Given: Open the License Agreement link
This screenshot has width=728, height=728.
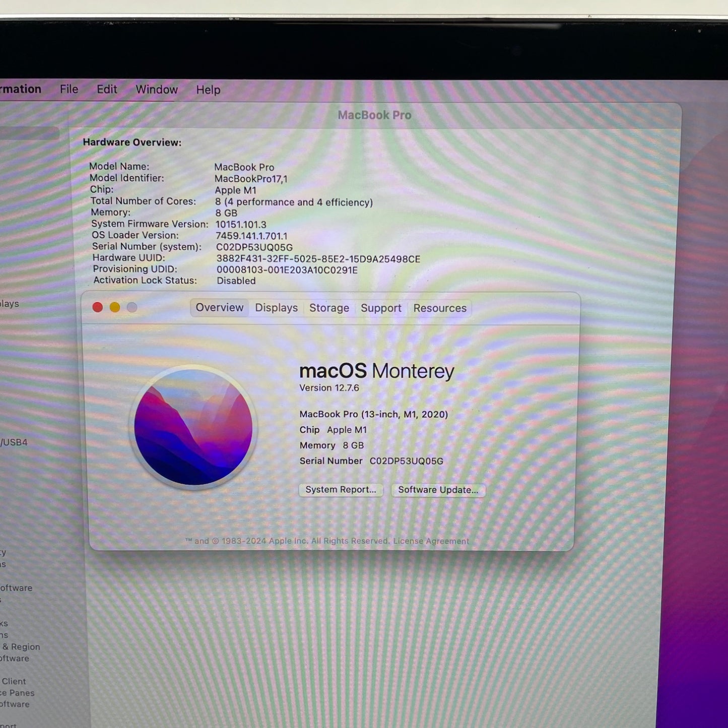Looking at the screenshot, I should [431, 541].
